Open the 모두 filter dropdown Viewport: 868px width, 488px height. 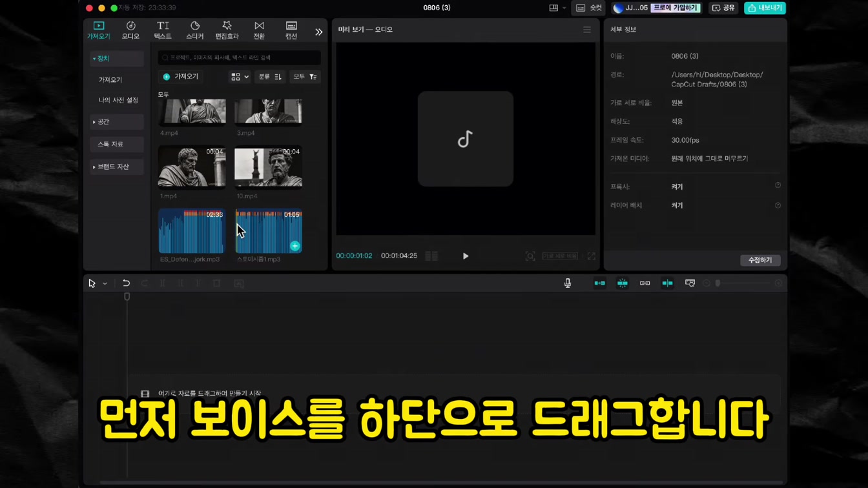click(x=305, y=77)
